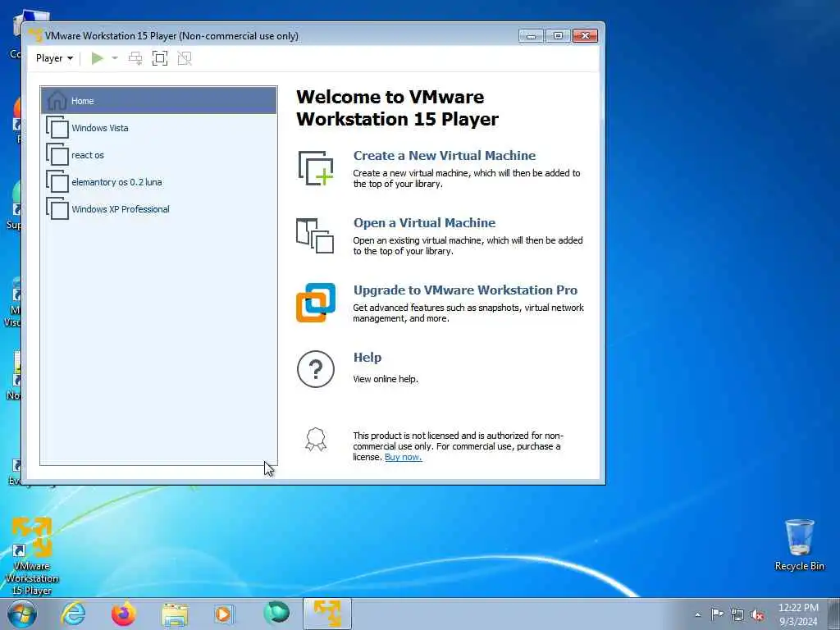This screenshot has height=630, width=840.
Task: Click the new virtual machine plus icon
Action: pos(316,168)
